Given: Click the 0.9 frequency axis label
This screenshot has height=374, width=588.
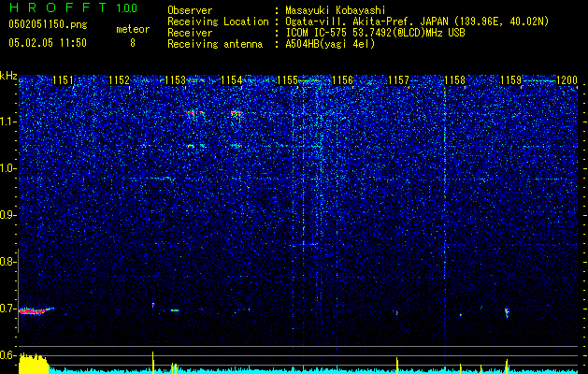Looking at the screenshot, I should [x=8, y=215].
